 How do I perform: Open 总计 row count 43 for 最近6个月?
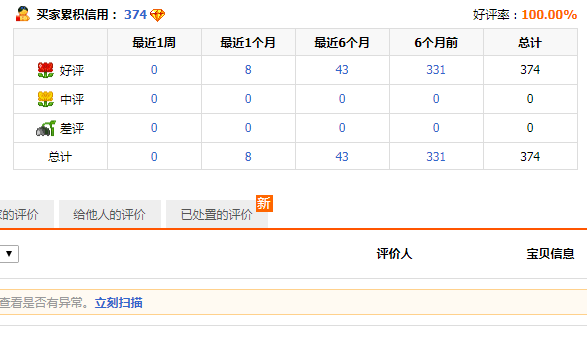click(x=342, y=156)
